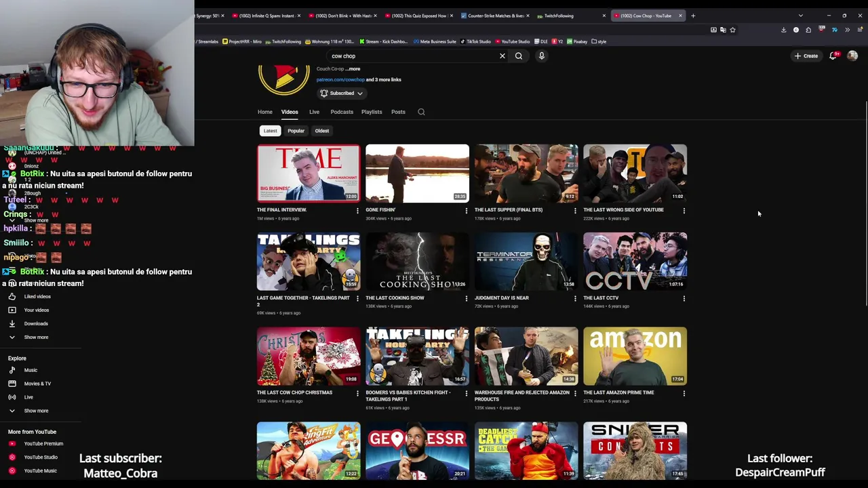Viewport: 868px width, 488px height.
Task: Select the Latest sort chip
Action: click(x=270, y=131)
